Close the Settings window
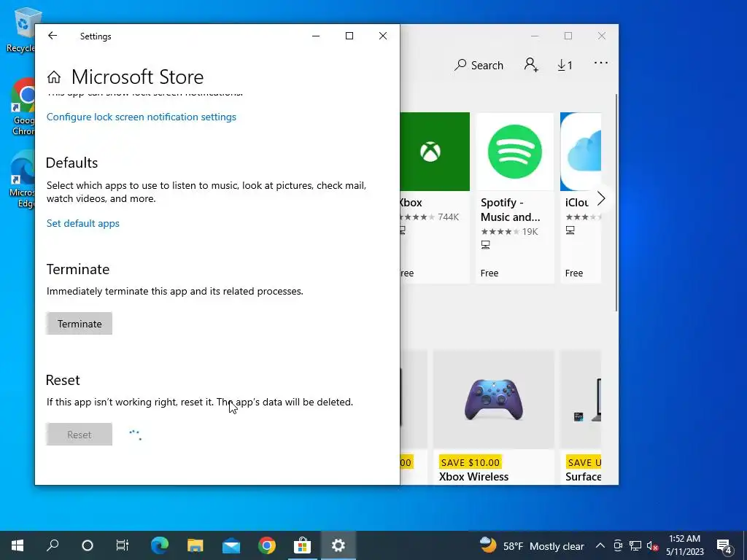 pos(383,36)
